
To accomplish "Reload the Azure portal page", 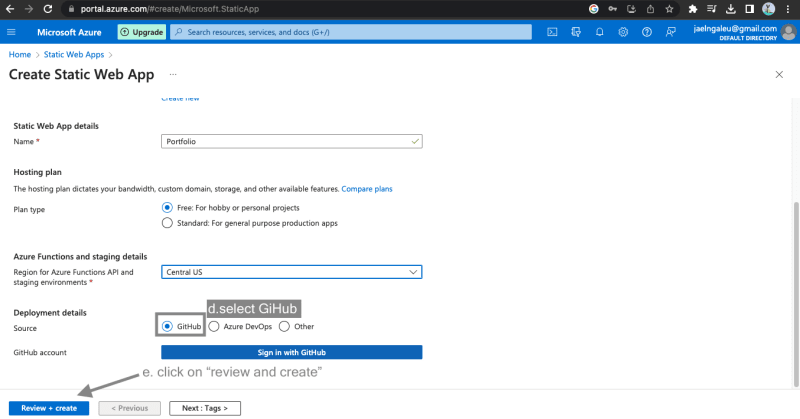I will 47,9.
